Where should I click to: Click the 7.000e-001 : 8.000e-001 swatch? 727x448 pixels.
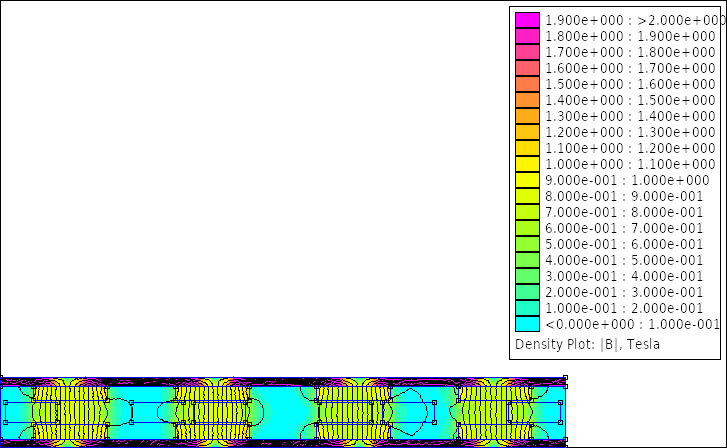527,212
